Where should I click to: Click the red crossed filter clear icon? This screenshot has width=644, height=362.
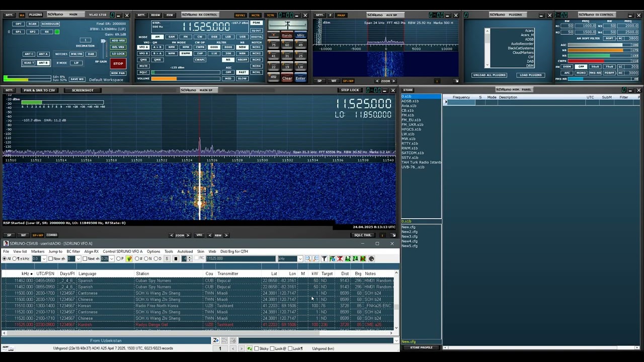click(x=340, y=258)
